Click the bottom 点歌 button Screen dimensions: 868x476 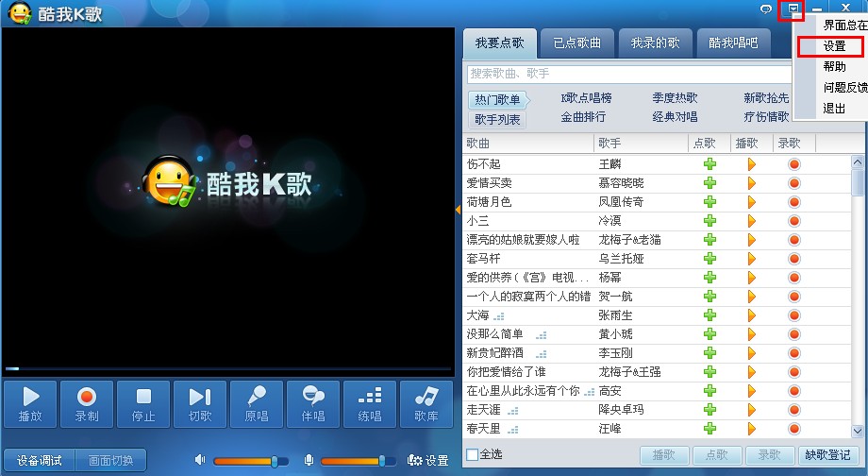pos(717,455)
